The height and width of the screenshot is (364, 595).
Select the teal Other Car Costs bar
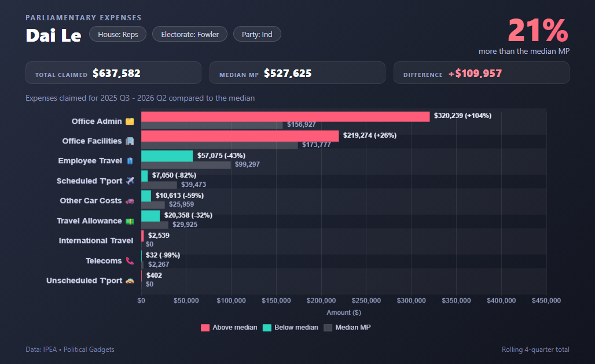click(146, 196)
